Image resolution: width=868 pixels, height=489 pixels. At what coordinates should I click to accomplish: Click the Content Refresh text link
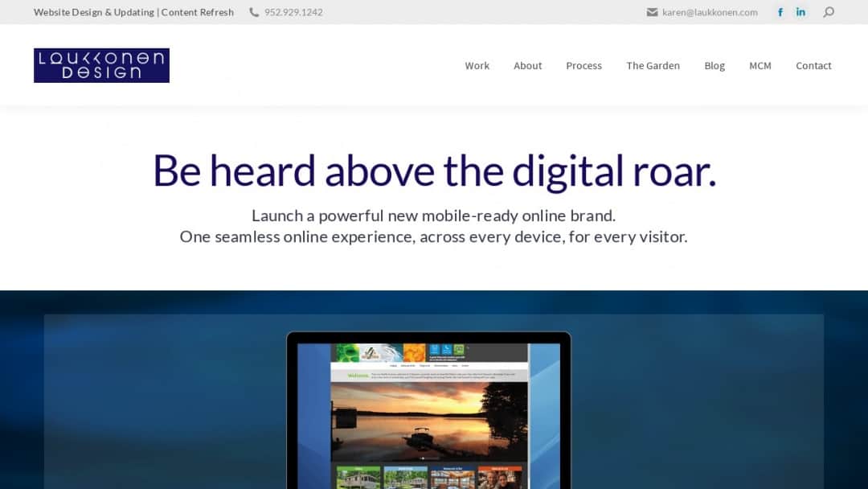[198, 11]
